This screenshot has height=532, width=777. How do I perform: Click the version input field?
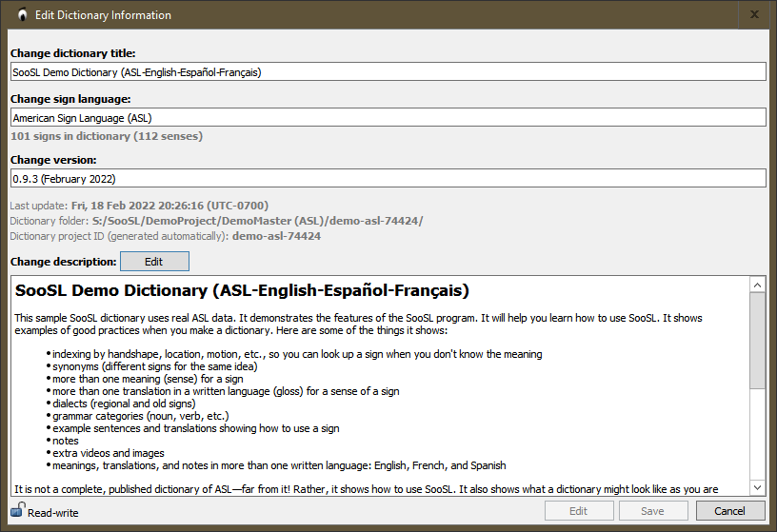[x=388, y=178]
